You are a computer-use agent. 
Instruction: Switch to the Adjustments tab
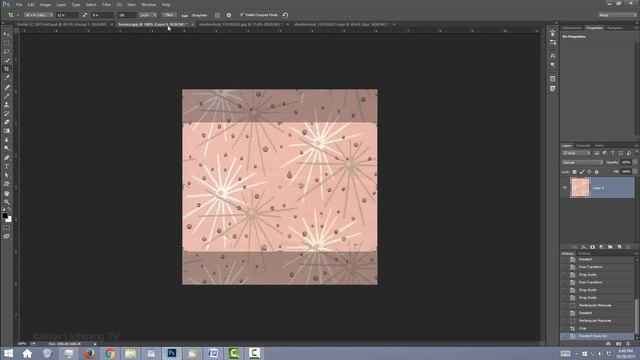coord(572,28)
